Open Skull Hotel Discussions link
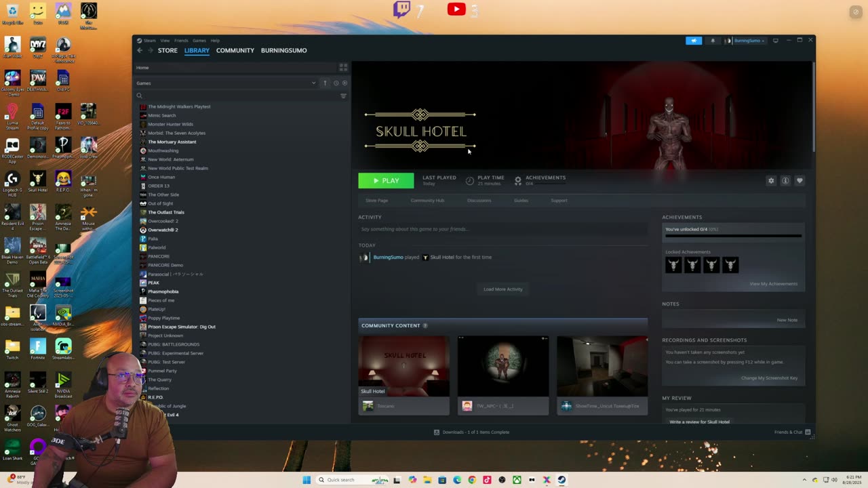This screenshot has height=488, width=868. click(x=479, y=201)
